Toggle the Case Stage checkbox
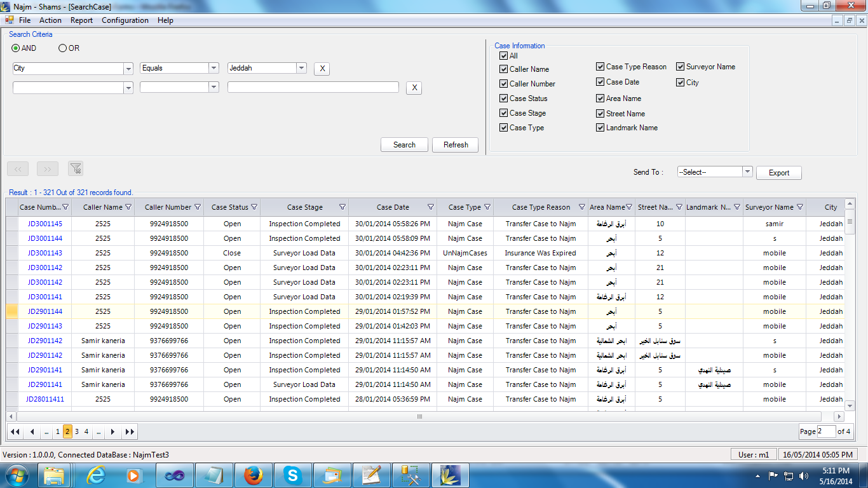Image resolution: width=868 pixels, height=488 pixels. (x=504, y=113)
